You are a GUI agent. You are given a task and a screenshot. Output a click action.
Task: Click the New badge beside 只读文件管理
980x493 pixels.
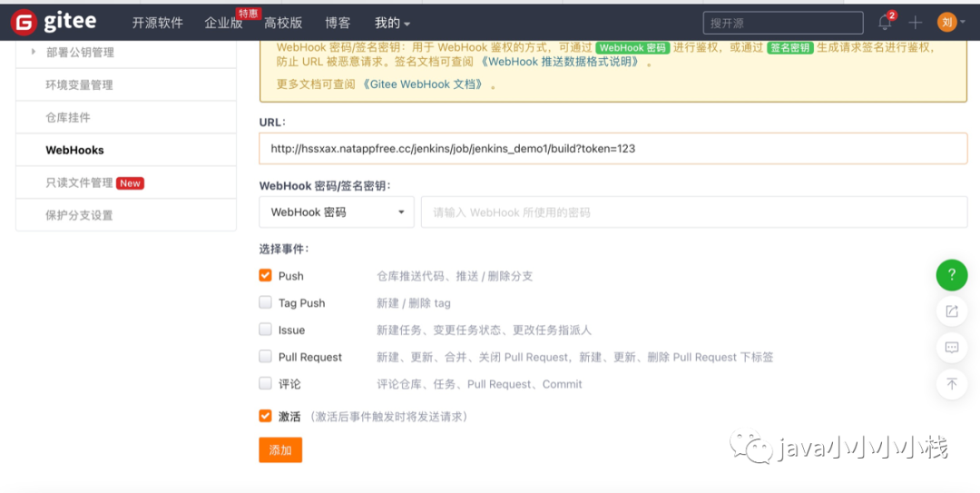[x=130, y=183]
